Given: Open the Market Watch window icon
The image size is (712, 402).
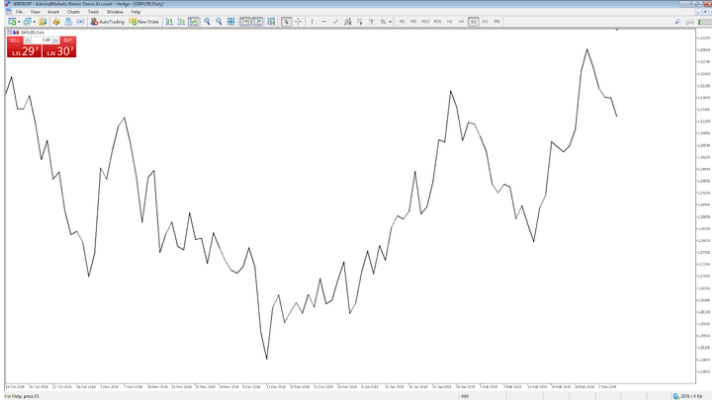Looking at the screenshot, I should [43, 22].
